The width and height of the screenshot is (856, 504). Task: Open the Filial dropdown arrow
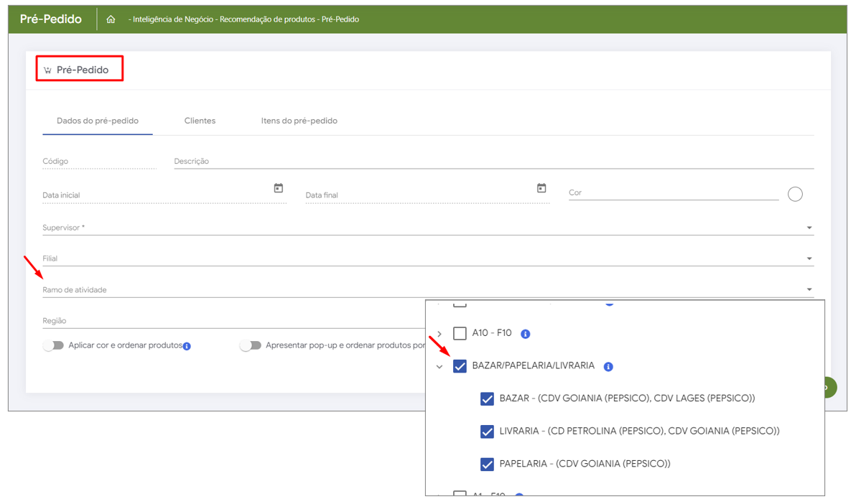click(x=809, y=258)
